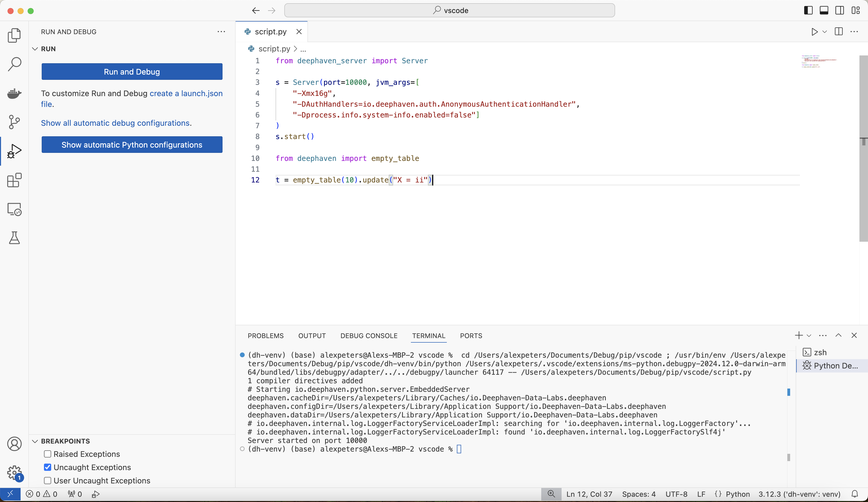This screenshot has height=502, width=868.
Task: Enable User Uncaught Exceptions breakpoint
Action: [47, 481]
